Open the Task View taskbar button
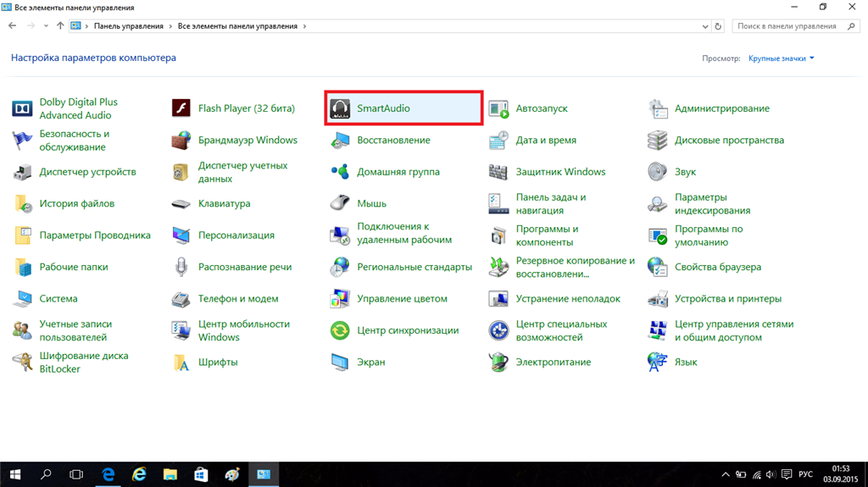 76,474
